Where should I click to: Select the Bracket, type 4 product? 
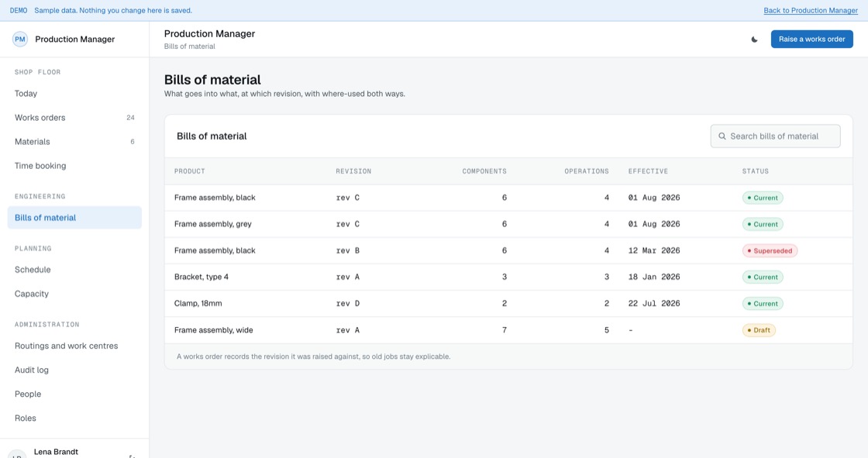[201, 277]
